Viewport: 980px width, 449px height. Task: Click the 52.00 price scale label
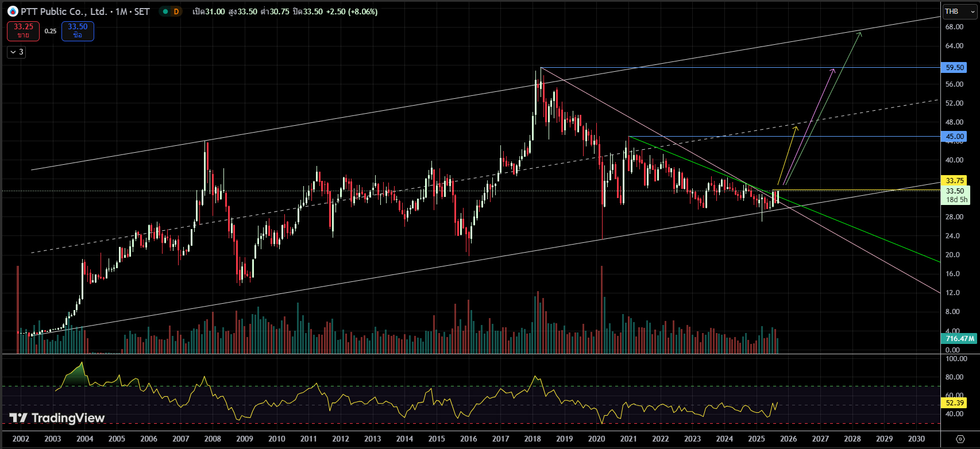[x=954, y=103]
